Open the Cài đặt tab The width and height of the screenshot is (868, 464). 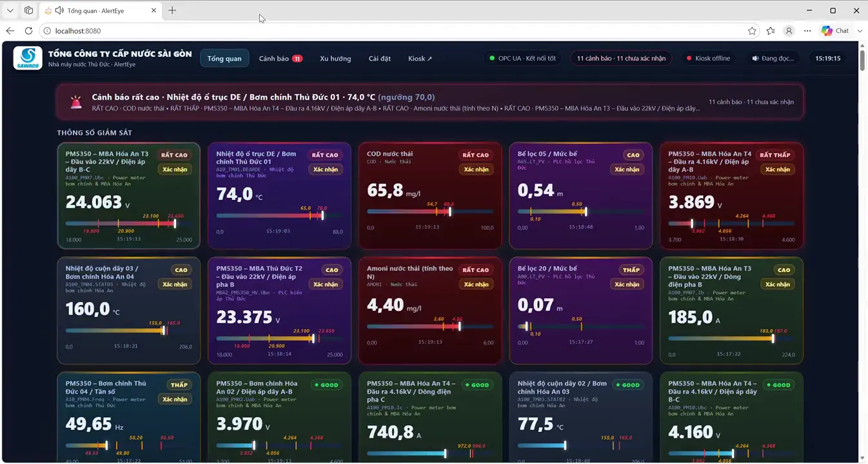click(x=380, y=59)
